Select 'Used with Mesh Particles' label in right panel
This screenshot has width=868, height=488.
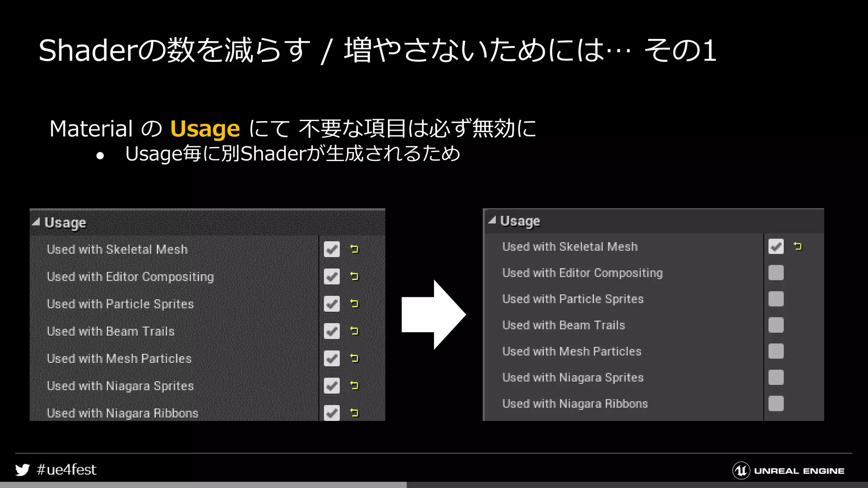(x=572, y=352)
